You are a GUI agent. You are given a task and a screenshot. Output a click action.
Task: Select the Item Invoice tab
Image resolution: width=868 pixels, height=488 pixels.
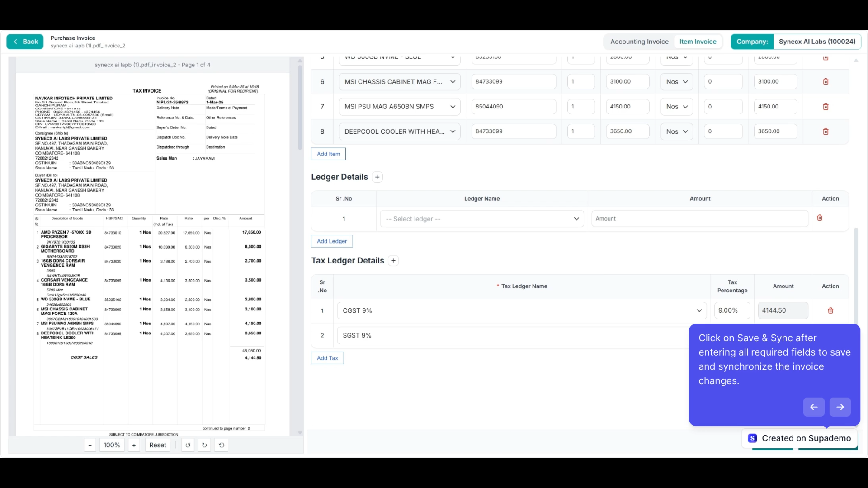698,42
